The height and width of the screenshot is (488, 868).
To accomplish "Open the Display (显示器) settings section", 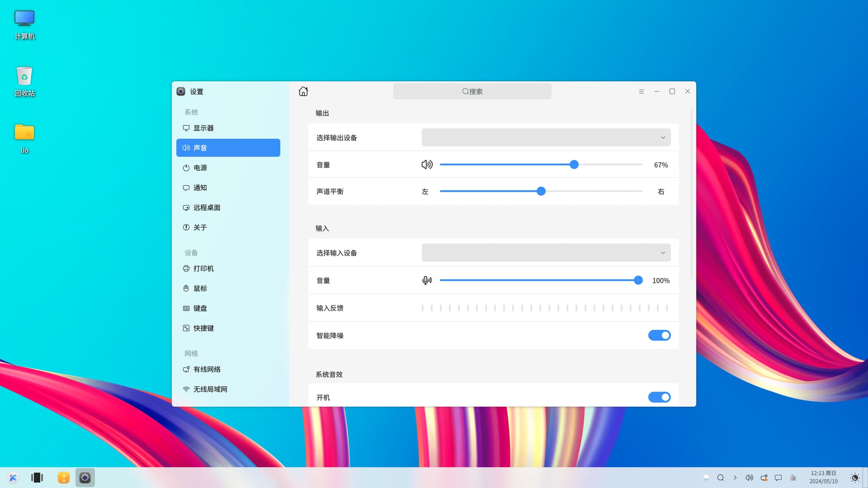I will click(203, 128).
